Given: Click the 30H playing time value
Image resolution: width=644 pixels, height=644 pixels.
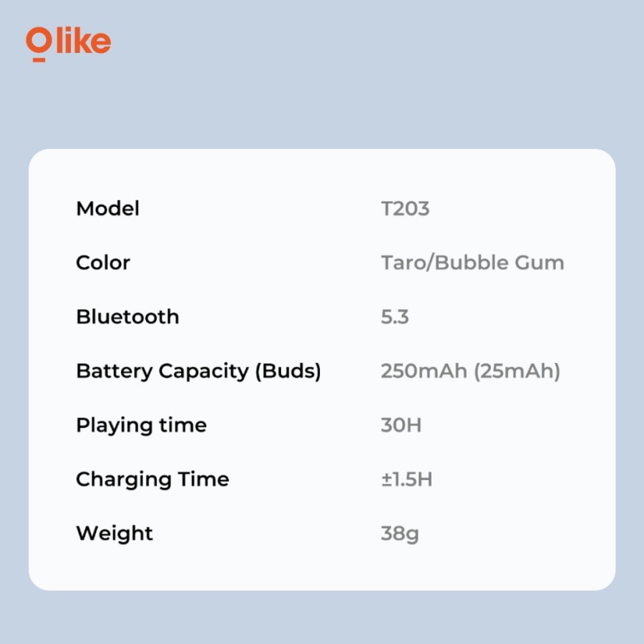Looking at the screenshot, I should coord(401,425).
